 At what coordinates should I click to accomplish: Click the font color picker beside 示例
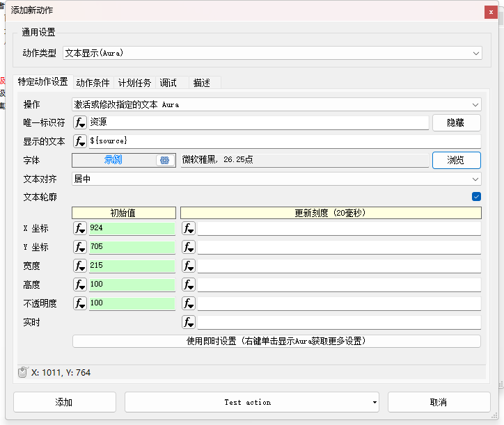(164, 160)
